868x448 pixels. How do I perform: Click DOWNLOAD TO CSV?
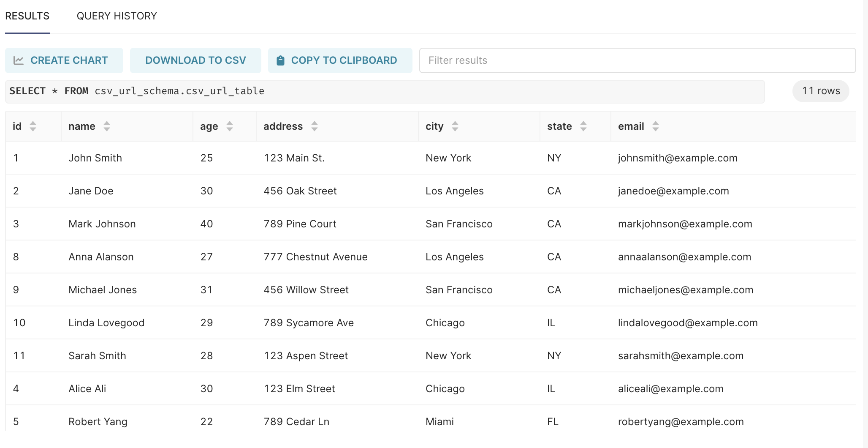pyautogui.click(x=195, y=60)
